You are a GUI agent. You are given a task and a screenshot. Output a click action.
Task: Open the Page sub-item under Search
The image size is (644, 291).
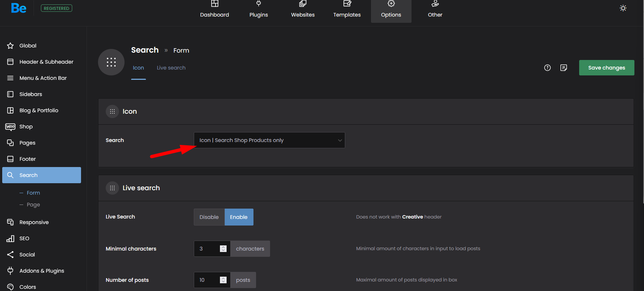(x=33, y=205)
